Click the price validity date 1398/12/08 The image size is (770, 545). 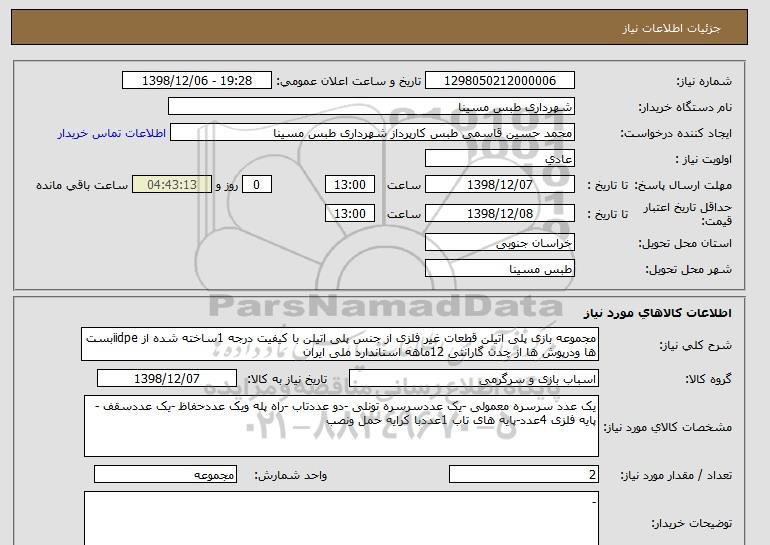[x=499, y=214]
